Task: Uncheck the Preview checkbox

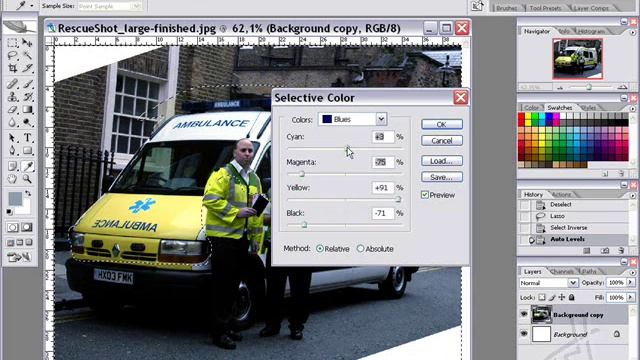Action: [x=424, y=195]
